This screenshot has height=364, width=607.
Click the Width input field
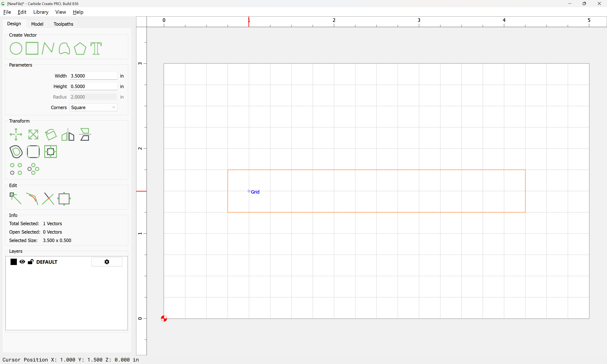93,76
